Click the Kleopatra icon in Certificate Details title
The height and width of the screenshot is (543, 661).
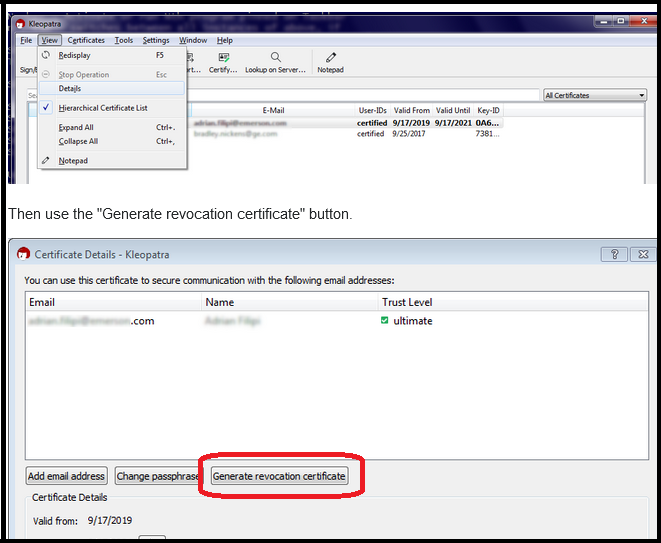pos(23,254)
